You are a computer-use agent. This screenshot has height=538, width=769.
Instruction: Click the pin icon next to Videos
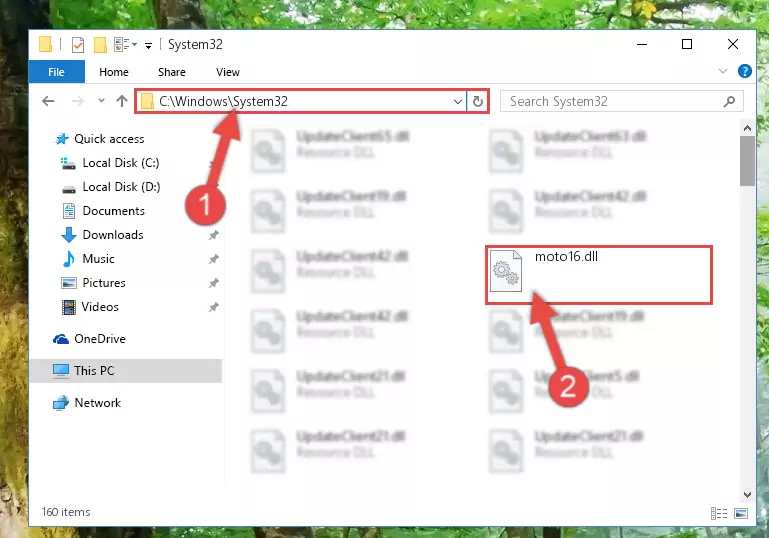[213, 307]
